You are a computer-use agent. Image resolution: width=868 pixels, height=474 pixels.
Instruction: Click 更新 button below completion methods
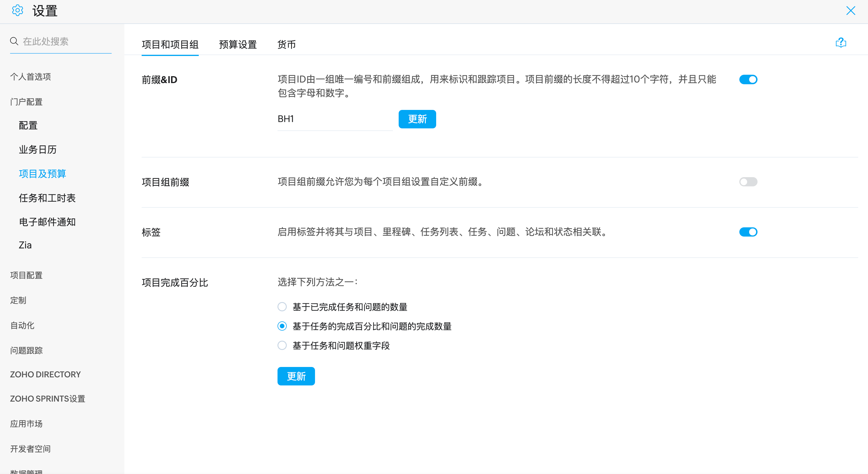(x=296, y=376)
